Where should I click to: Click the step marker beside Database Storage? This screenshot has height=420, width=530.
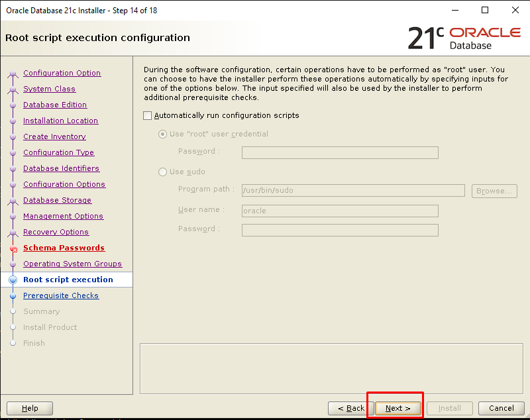(13, 200)
